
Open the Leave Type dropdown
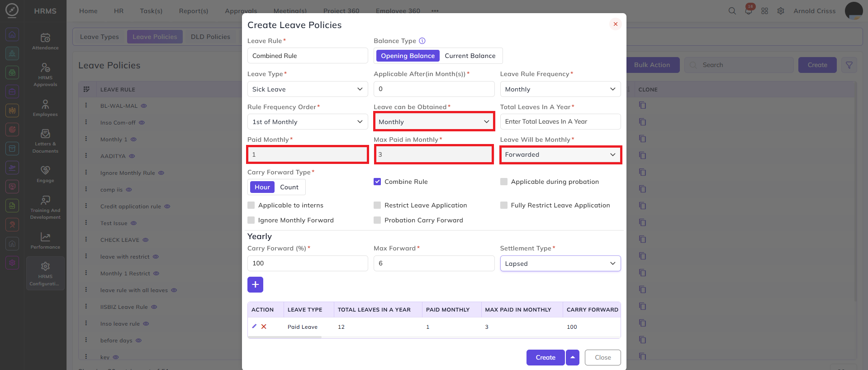[308, 89]
